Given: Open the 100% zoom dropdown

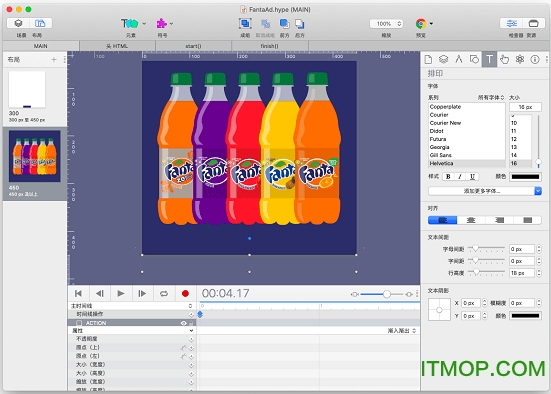Looking at the screenshot, I should click(x=386, y=24).
